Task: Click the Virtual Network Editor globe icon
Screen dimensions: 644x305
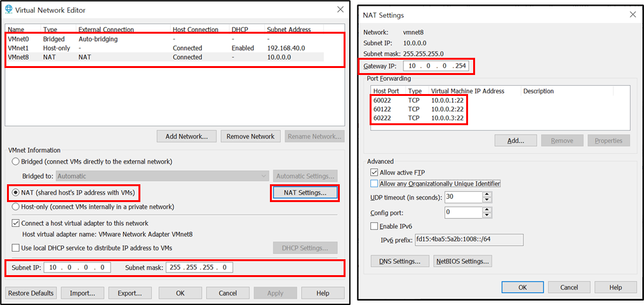Action: click(x=8, y=10)
